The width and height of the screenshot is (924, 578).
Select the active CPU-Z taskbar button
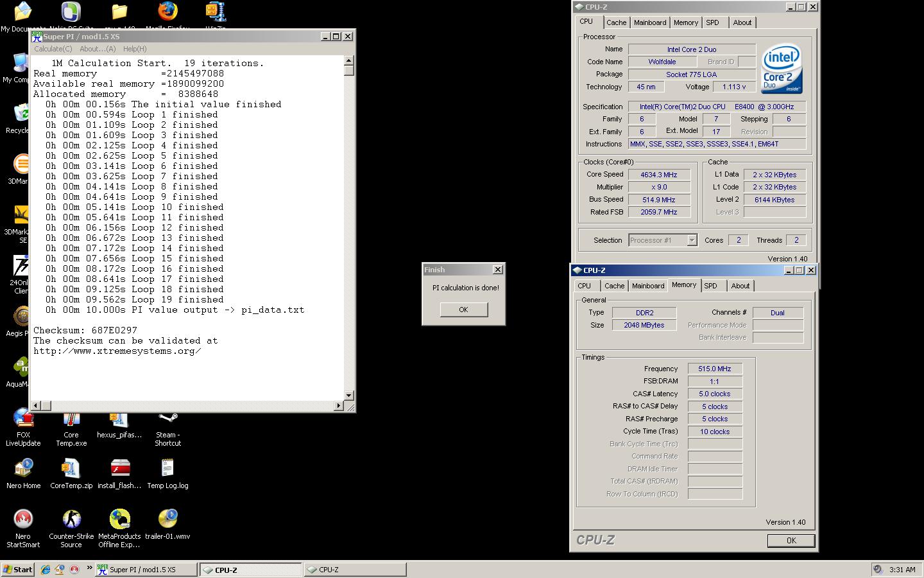point(250,569)
